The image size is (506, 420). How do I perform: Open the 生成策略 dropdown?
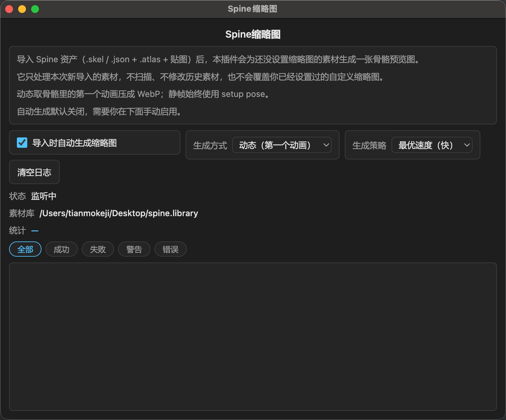click(432, 145)
